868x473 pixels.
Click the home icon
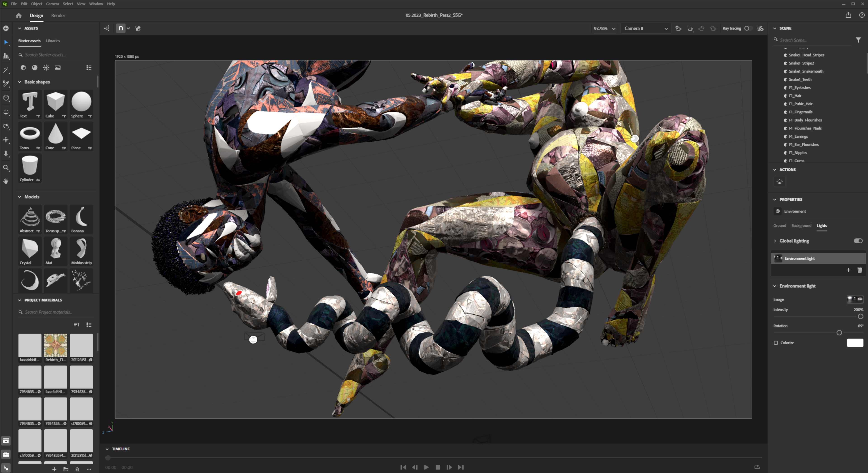pyautogui.click(x=19, y=16)
